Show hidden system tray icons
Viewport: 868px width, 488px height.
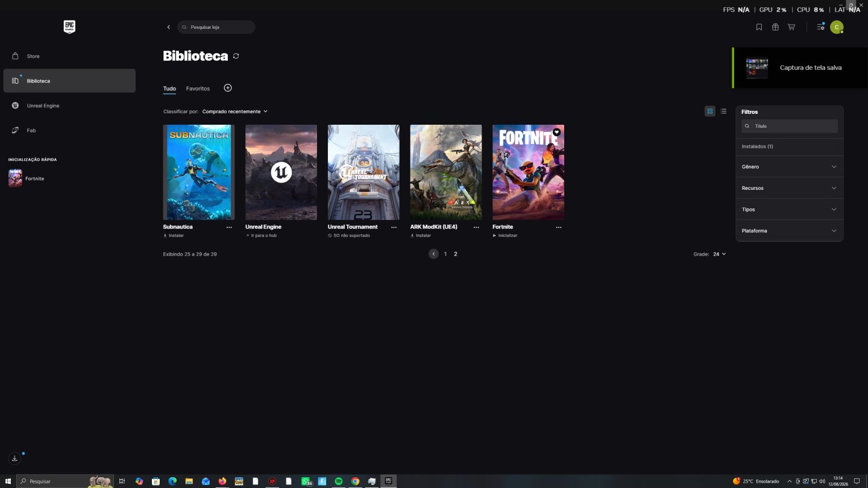790,481
